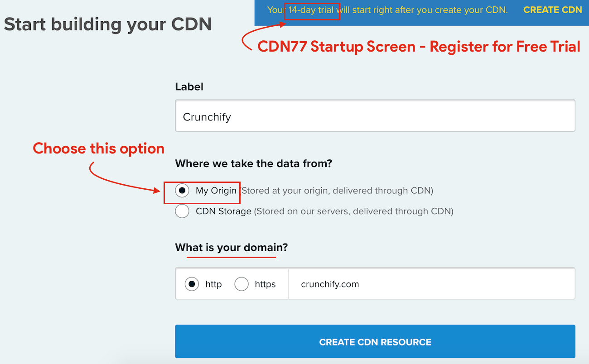Click the Stored on our servers description
Viewport: 589px width, 364px height.
[354, 211]
